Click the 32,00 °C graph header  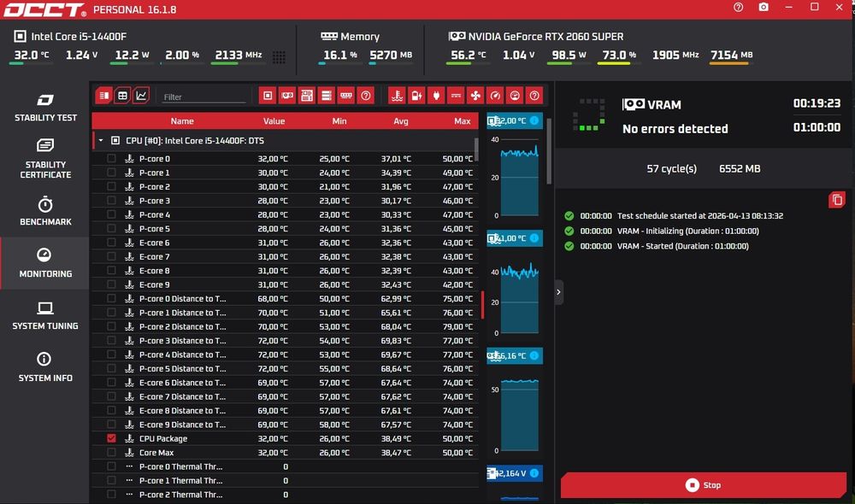(x=514, y=120)
